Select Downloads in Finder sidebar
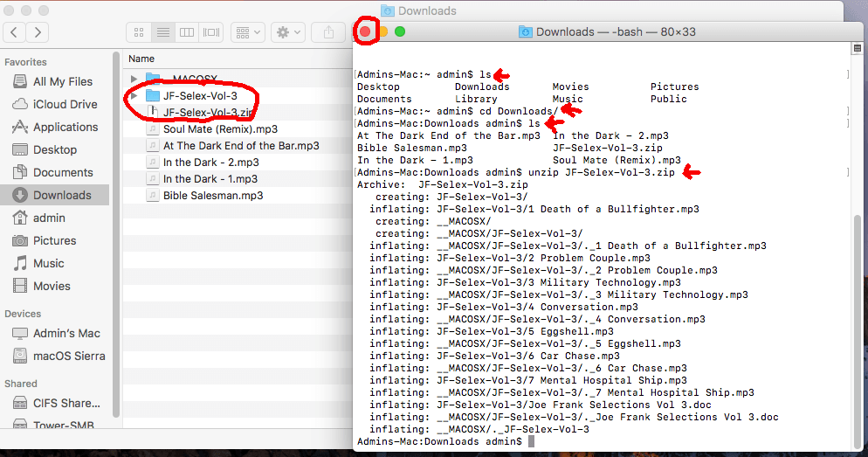This screenshot has height=457, width=868. [x=54, y=195]
